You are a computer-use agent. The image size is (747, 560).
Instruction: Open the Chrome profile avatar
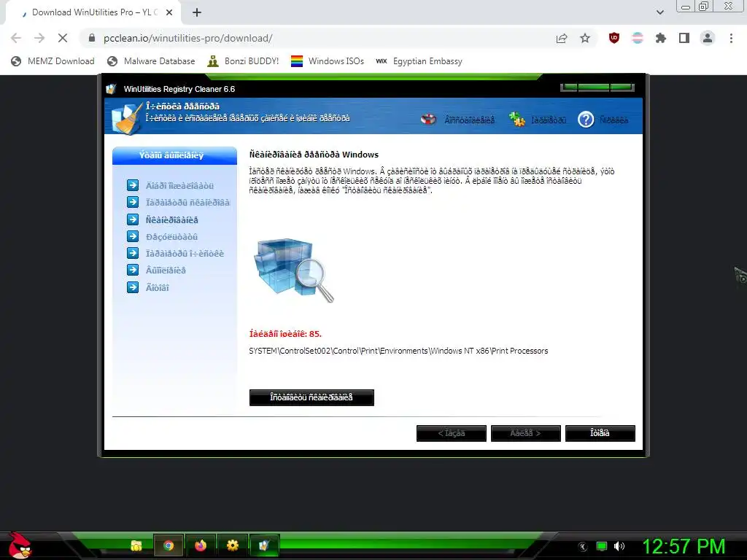click(x=708, y=38)
